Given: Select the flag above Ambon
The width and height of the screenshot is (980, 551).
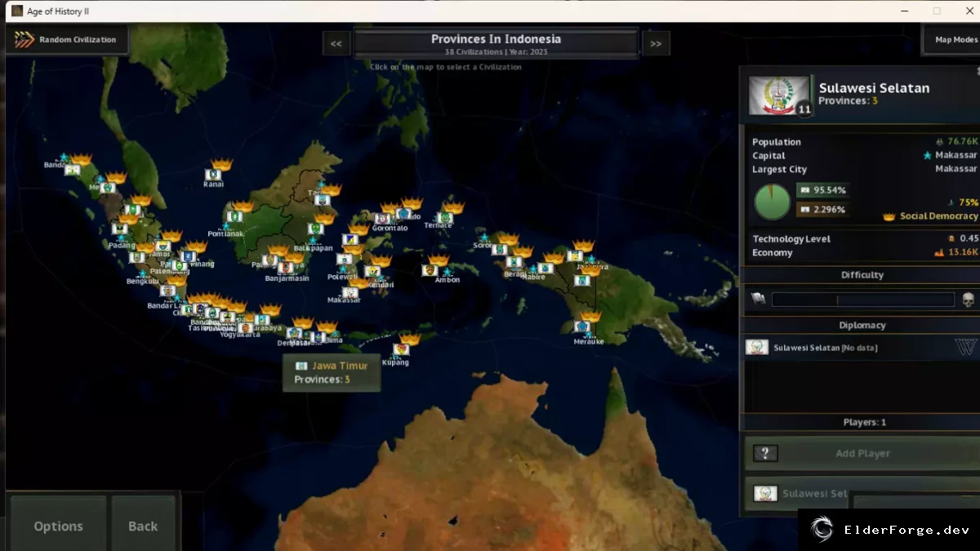Looking at the screenshot, I should pyautogui.click(x=430, y=270).
